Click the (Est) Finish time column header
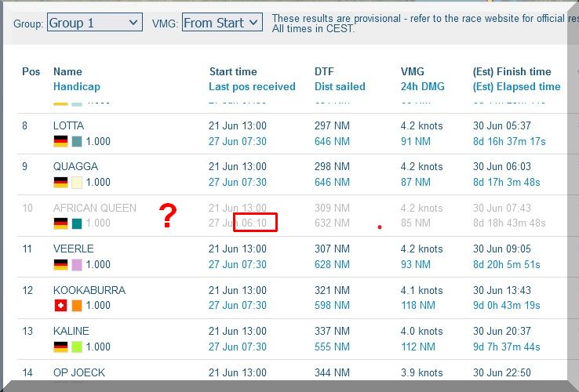579x392 pixels. [x=512, y=71]
